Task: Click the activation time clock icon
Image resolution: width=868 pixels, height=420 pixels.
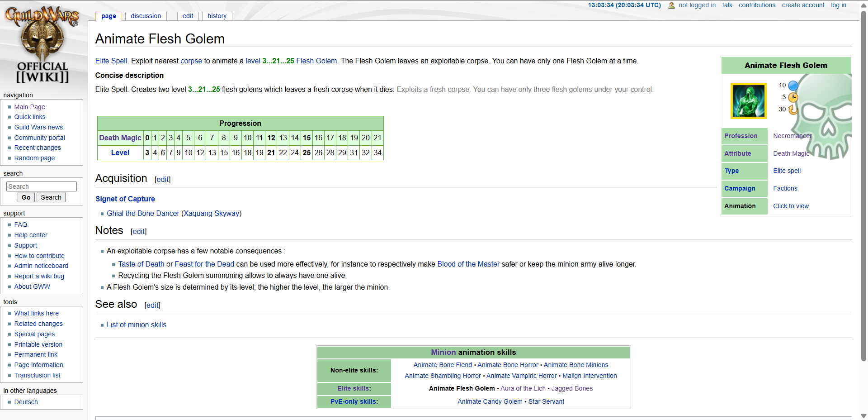Action: [793, 97]
